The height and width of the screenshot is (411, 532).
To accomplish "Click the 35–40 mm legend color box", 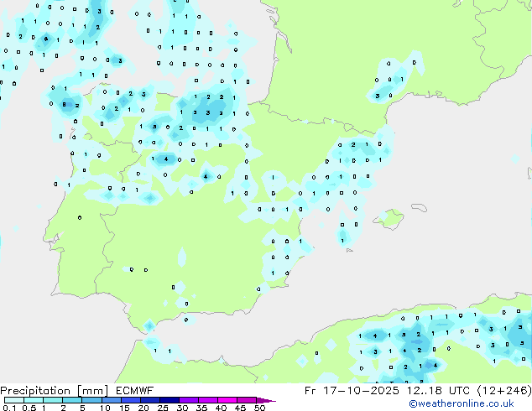I will click(207, 400).
